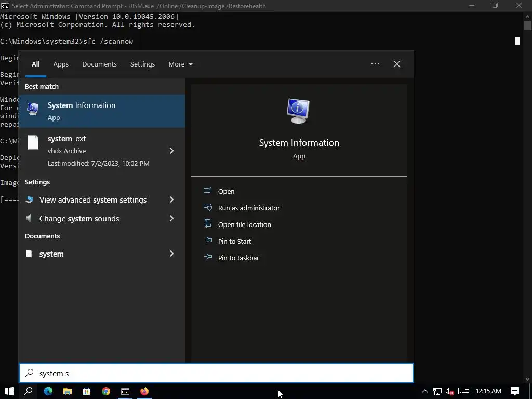Click the Pin to taskbar pin icon
Screen dimensions: 532x399
point(208,257)
